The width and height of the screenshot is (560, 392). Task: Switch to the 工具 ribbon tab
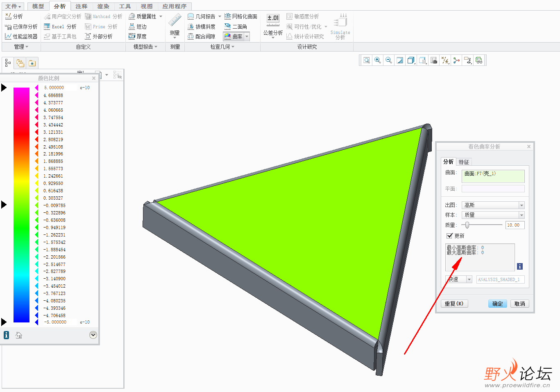click(125, 6)
